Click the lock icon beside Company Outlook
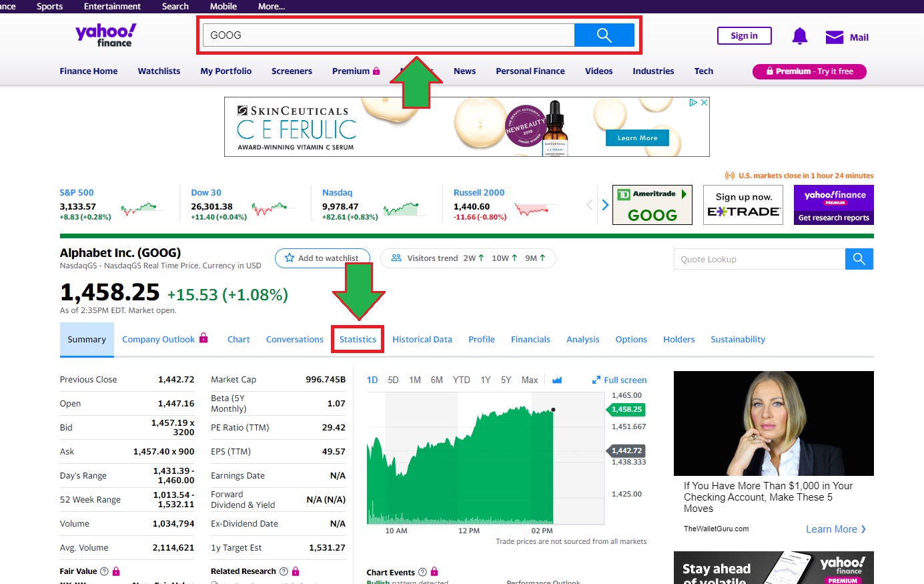The image size is (924, 584). tap(203, 338)
